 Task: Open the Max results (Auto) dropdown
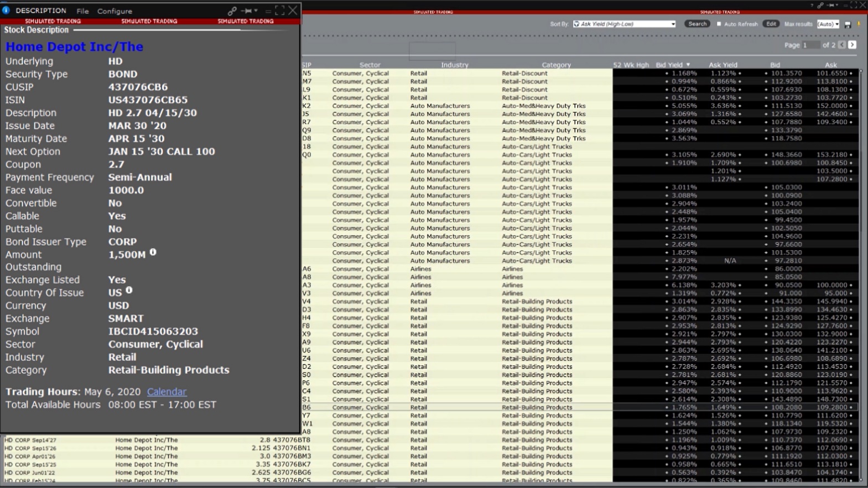click(828, 24)
